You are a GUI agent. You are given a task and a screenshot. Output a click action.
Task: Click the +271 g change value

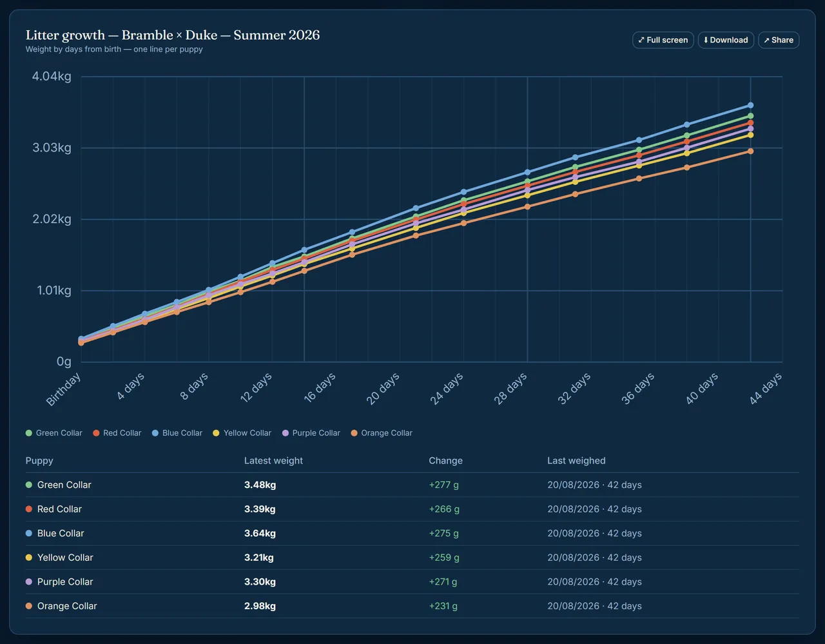(x=443, y=581)
